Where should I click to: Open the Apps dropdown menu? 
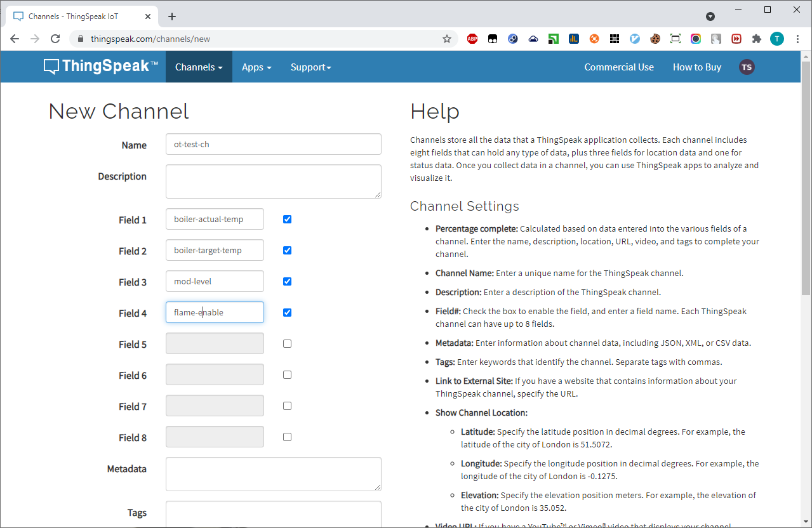(256, 67)
